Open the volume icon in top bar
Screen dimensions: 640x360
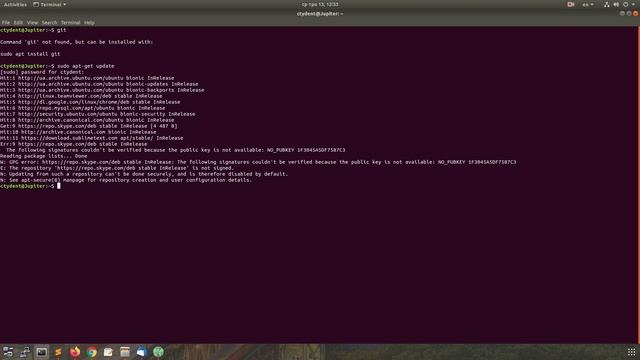tap(616, 4)
